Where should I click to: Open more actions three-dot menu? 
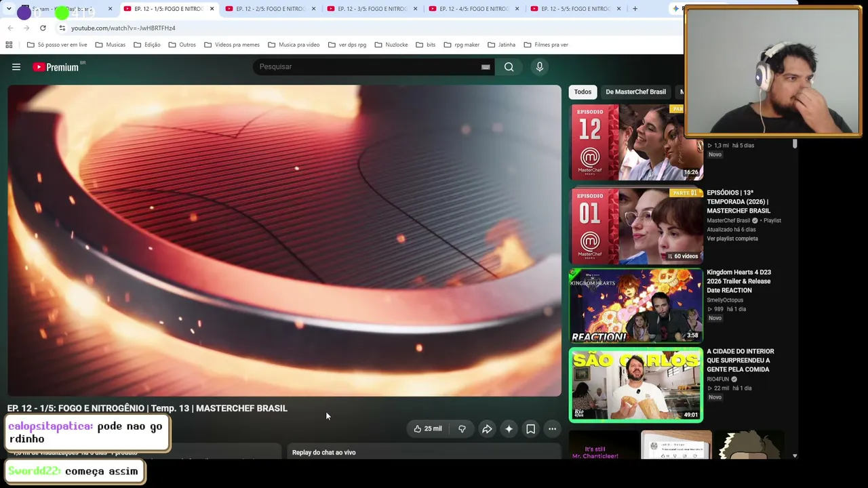552,428
